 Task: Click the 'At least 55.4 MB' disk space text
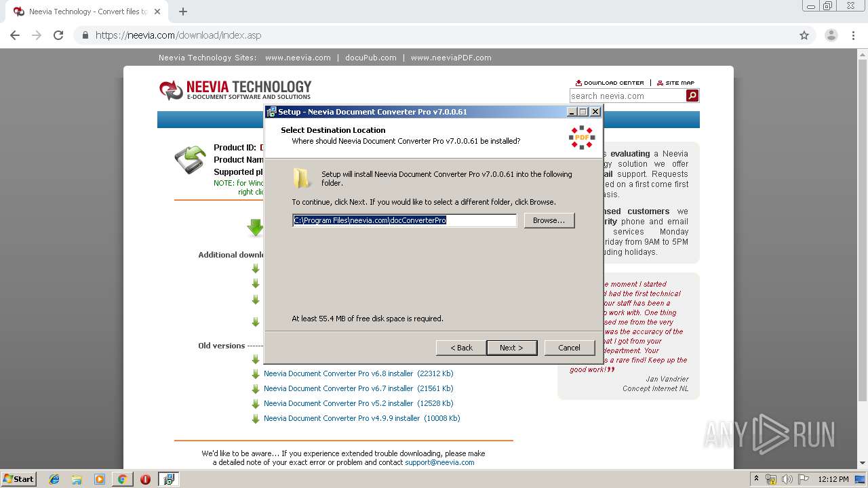pos(368,319)
